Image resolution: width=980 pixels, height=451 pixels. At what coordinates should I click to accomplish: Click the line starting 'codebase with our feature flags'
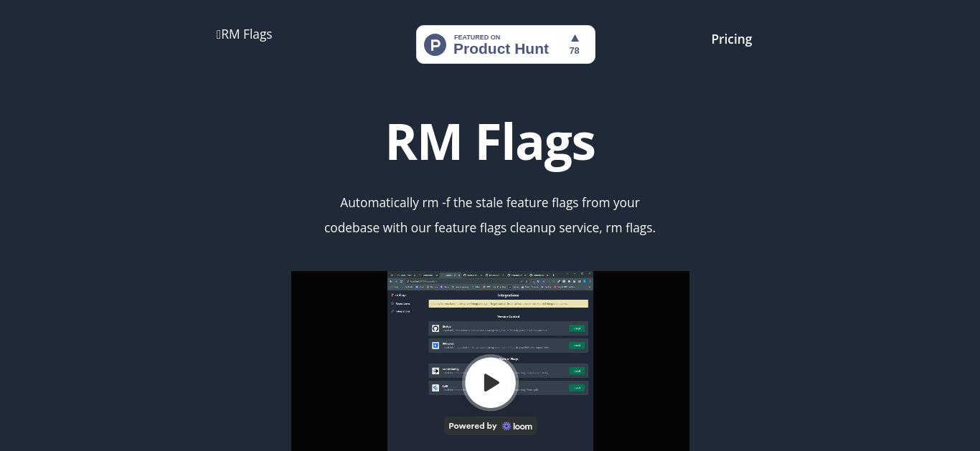(x=490, y=228)
